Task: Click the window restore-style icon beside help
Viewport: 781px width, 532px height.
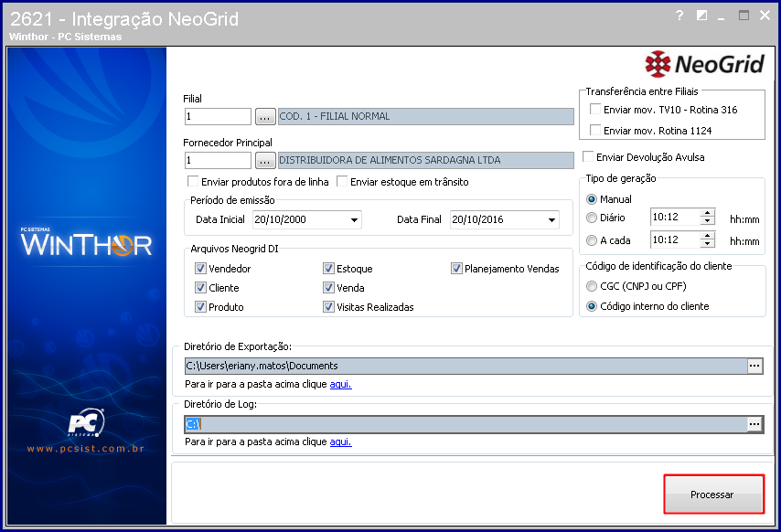Action: pos(701,16)
